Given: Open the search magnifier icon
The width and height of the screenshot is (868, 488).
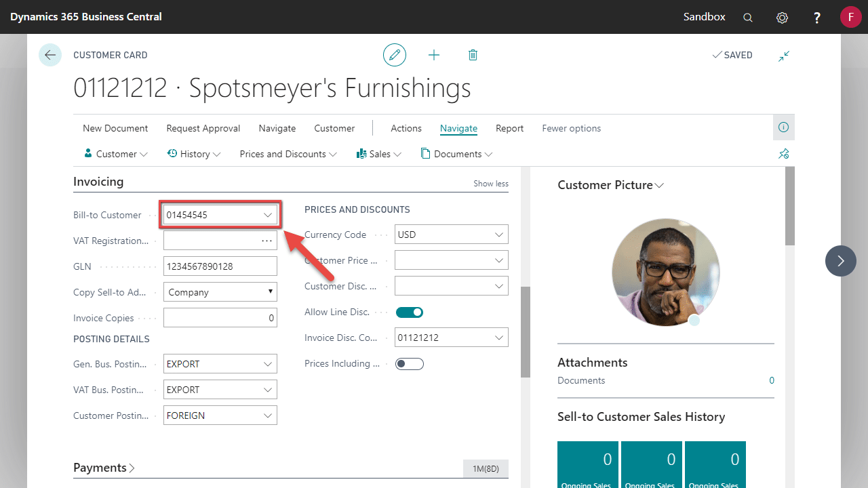Looking at the screenshot, I should [x=748, y=18].
